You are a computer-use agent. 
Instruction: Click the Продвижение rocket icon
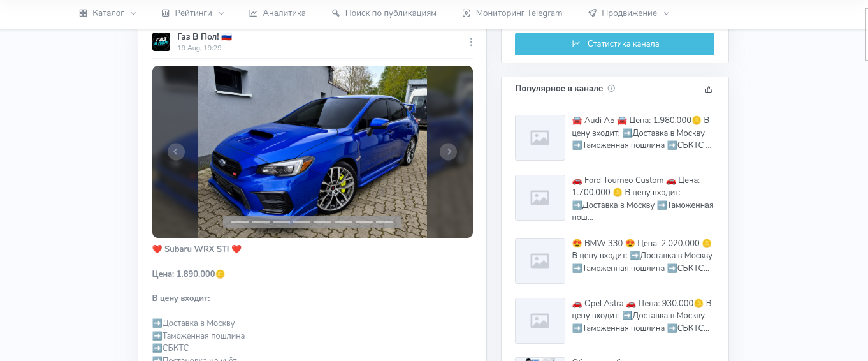click(x=592, y=13)
